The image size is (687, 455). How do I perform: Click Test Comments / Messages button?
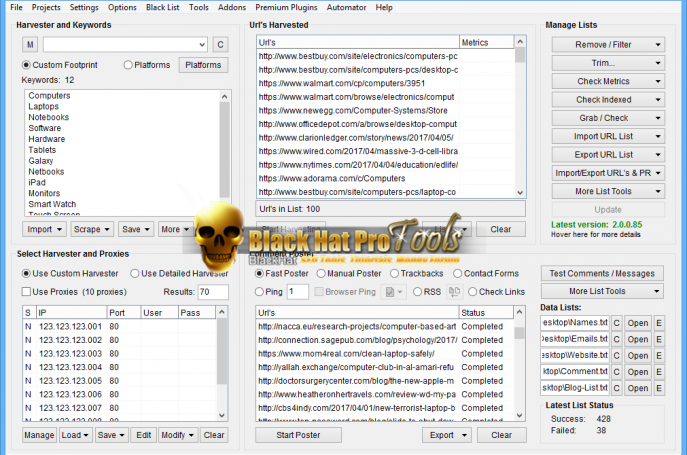coord(602,274)
